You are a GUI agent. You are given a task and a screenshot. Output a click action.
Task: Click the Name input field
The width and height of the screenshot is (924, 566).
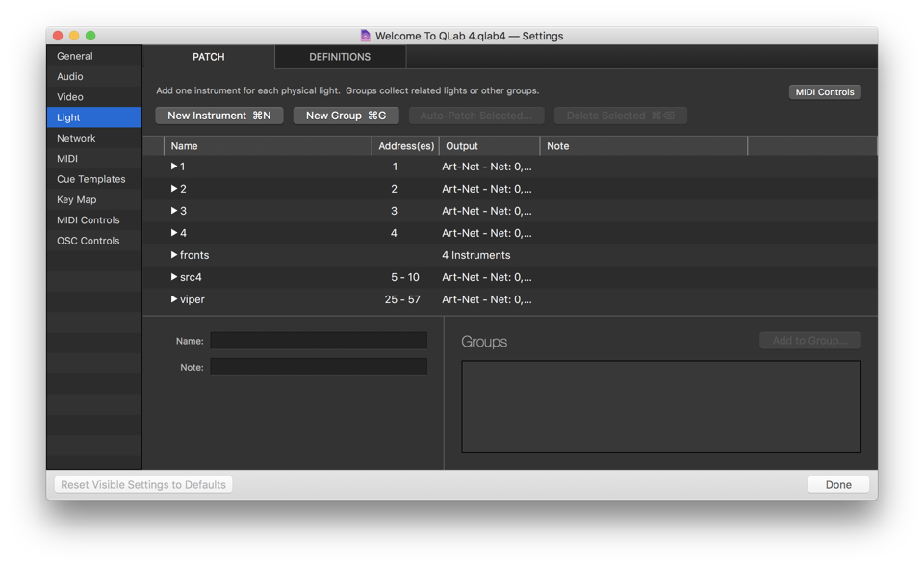tap(319, 341)
